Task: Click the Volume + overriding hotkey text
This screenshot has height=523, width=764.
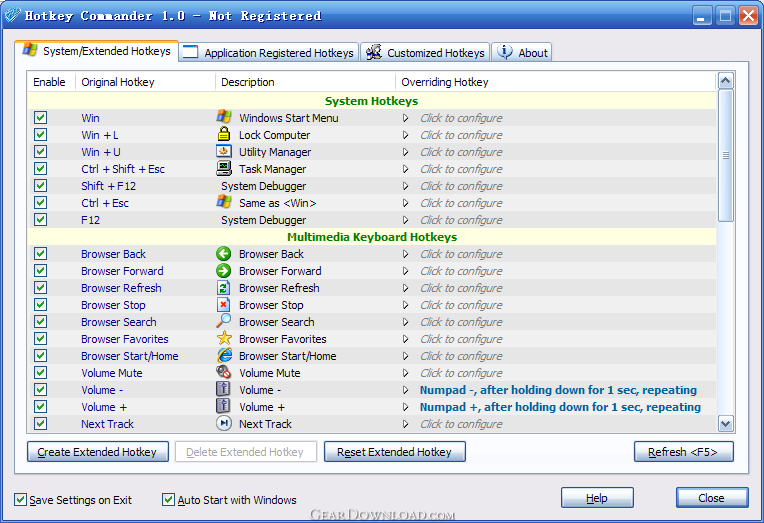Action: tap(560, 407)
